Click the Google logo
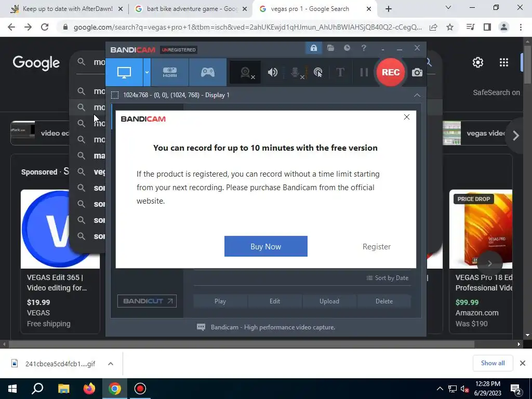This screenshot has width=532, height=399. pyautogui.click(x=36, y=63)
